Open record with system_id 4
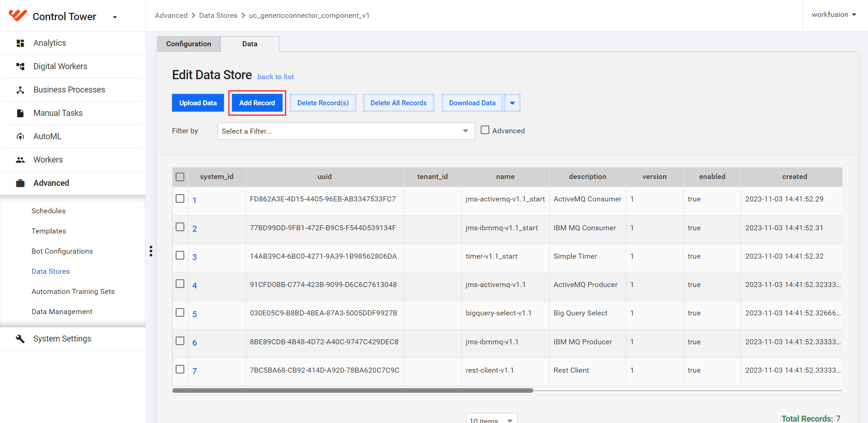 pos(194,286)
